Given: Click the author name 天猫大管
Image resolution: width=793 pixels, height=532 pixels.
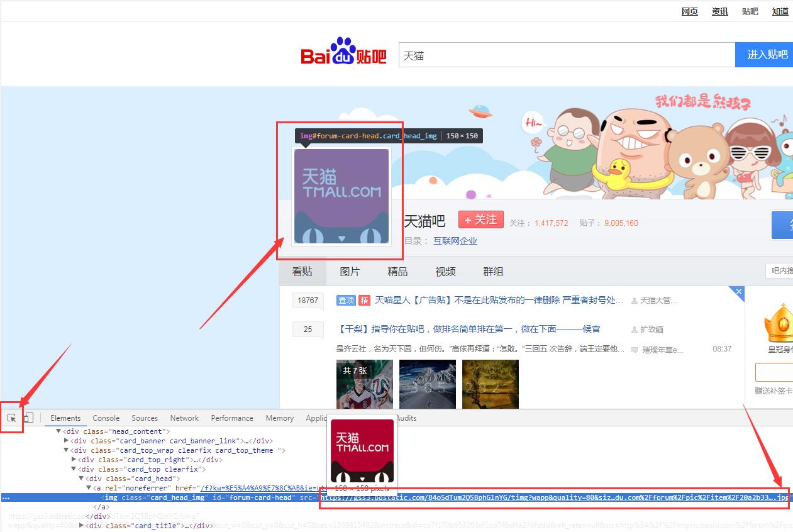Looking at the screenshot, I should (658, 301).
